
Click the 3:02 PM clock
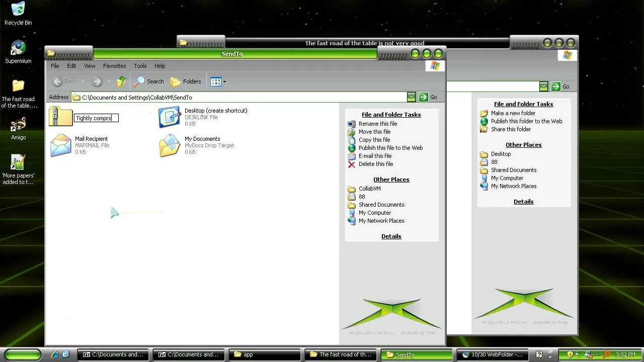tap(625, 354)
